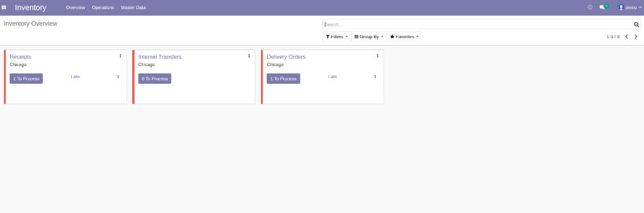The image size is (644, 213).
Task: Open the apps grid menu icon
Action: [x=3, y=7]
